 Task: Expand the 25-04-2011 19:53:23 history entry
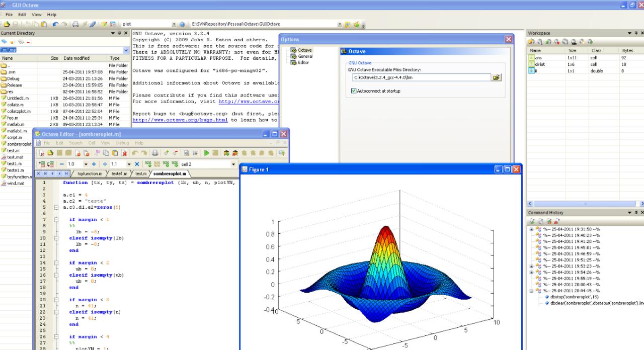[x=531, y=266]
